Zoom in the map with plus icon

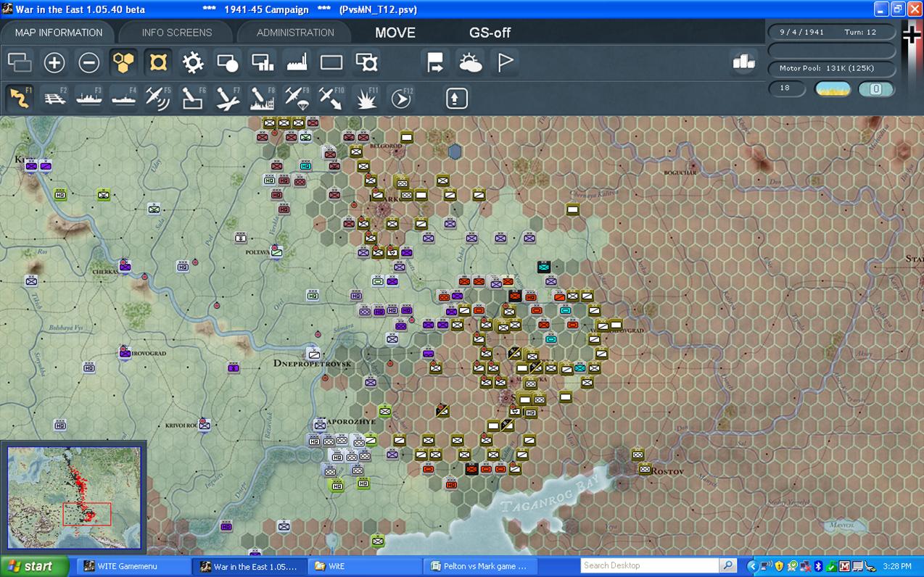pyautogui.click(x=54, y=63)
